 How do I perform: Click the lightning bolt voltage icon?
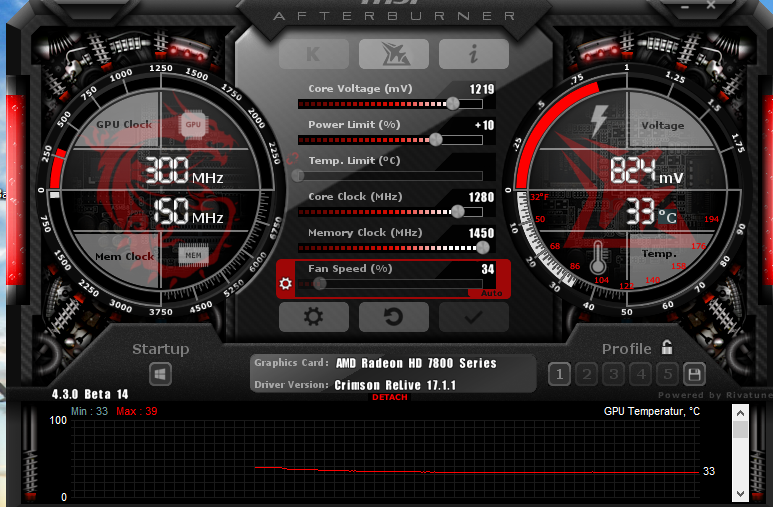(x=599, y=119)
